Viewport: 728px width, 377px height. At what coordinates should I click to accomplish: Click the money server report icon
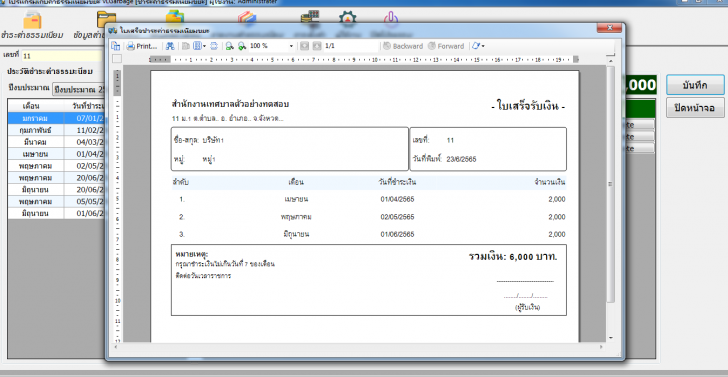pyautogui.click(x=310, y=17)
